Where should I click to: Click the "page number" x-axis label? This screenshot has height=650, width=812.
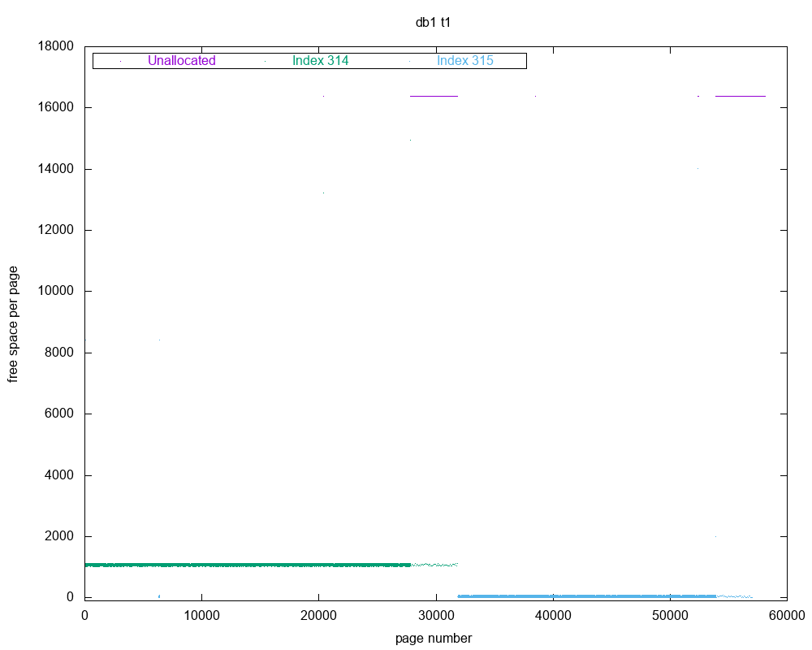point(434,638)
